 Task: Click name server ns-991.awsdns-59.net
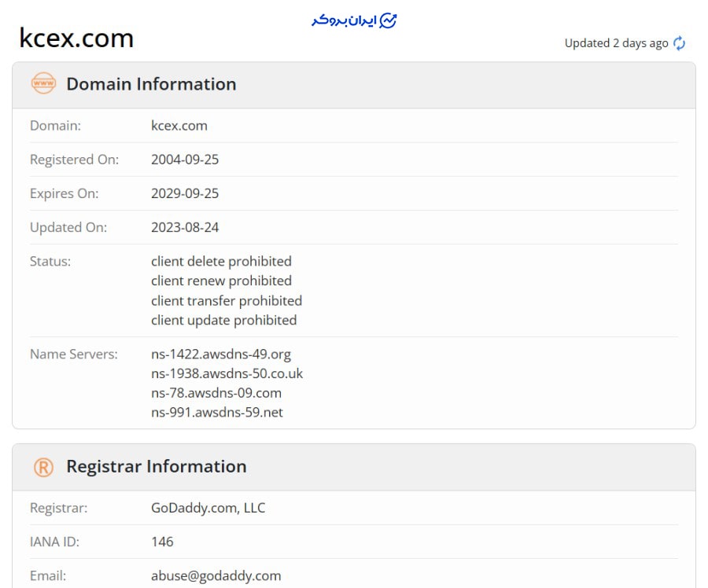(217, 412)
